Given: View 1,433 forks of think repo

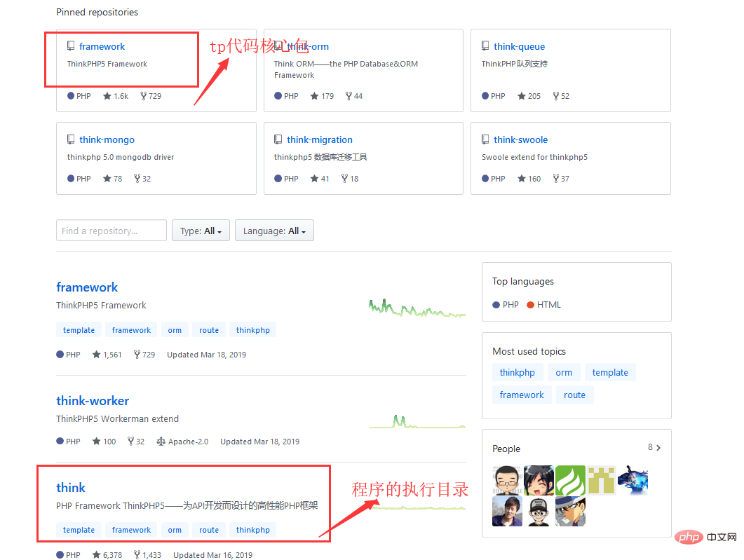Looking at the screenshot, I should [147, 555].
